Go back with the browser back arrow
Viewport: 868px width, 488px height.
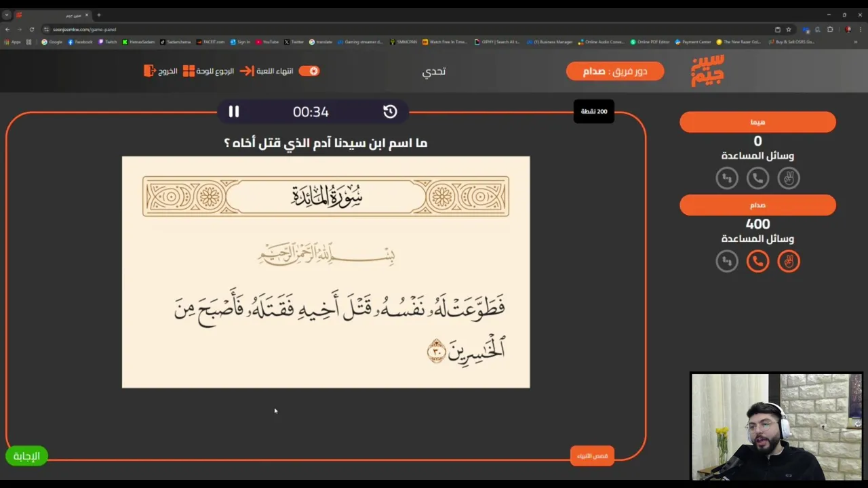point(7,29)
